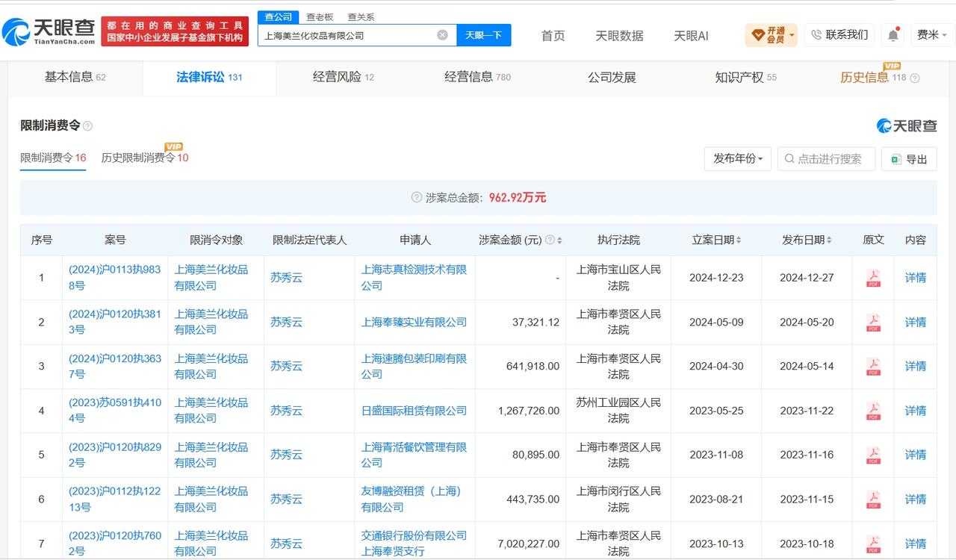Open applicant 上海速腾包装印刷有限公司 link
This screenshot has width=956, height=560.
pyautogui.click(x=415, y=367)
